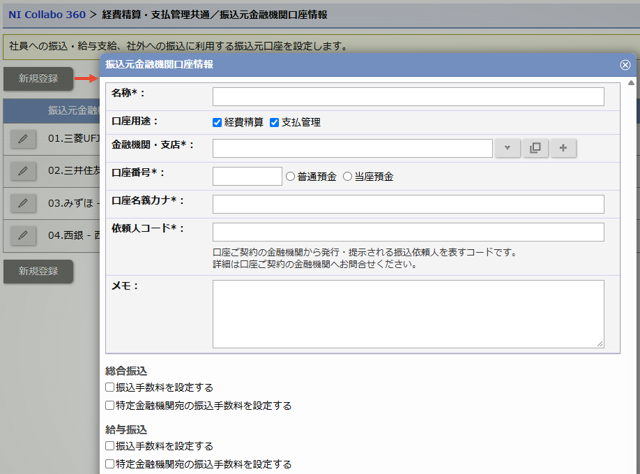
Task: Uncheck the 支払管理 checkbox
Action: pyautogui.click(x=274, y=122)
